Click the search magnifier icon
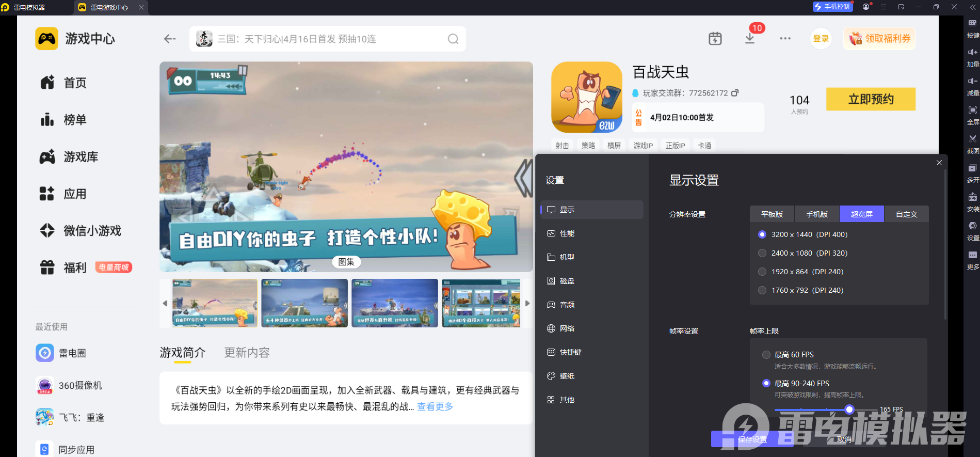This screenshot has width=980, height=457. click(x=453, y=39)
